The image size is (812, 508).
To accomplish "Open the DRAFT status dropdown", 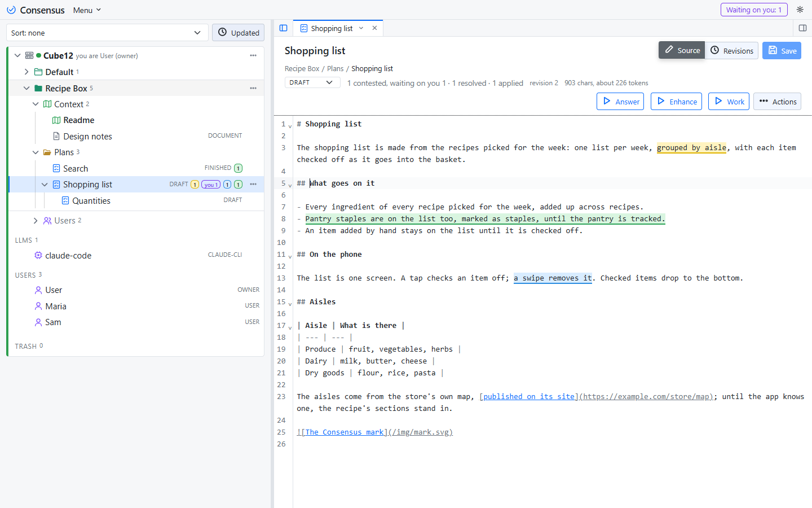I will pyautogui.click(x=312, y=82).
